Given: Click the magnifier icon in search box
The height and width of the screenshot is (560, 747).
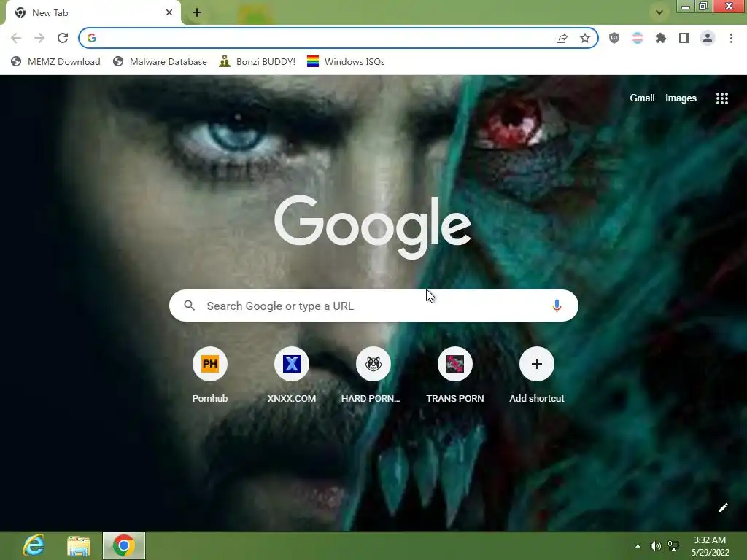Looking at the screenshot, I should [x=189, y=306].
